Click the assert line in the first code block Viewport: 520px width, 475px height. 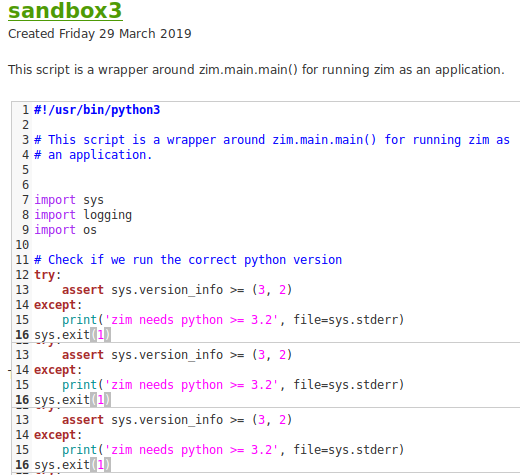(x=177, y=290)
